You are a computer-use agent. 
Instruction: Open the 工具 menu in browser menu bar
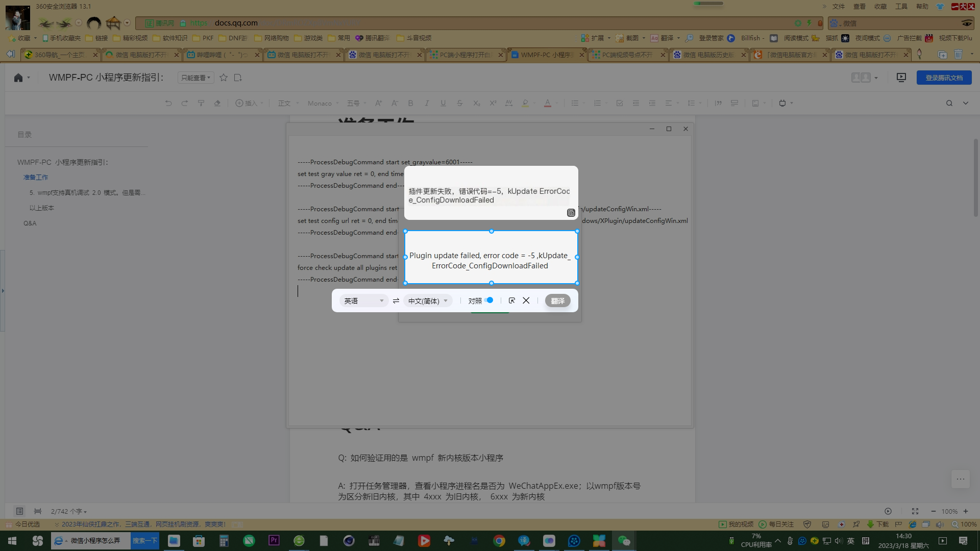901,7
